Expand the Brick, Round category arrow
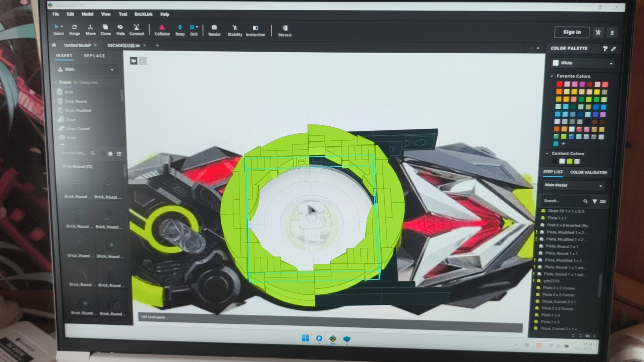644x362 pixels. (x=55, y=101)
